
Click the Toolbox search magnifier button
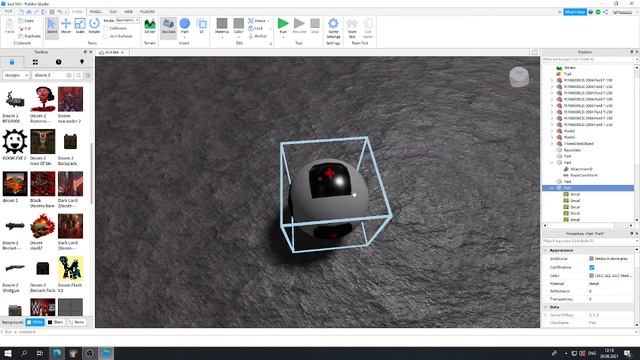click(x=78, y=75)
